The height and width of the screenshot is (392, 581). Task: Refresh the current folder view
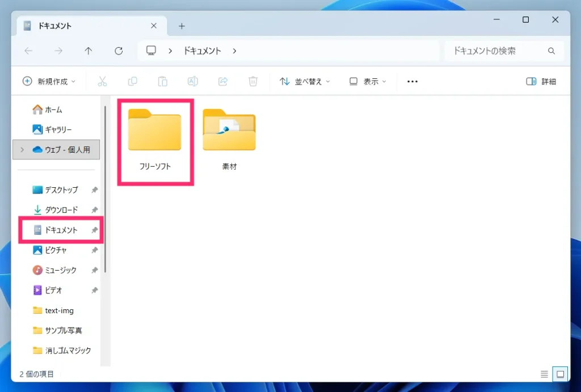119,50
